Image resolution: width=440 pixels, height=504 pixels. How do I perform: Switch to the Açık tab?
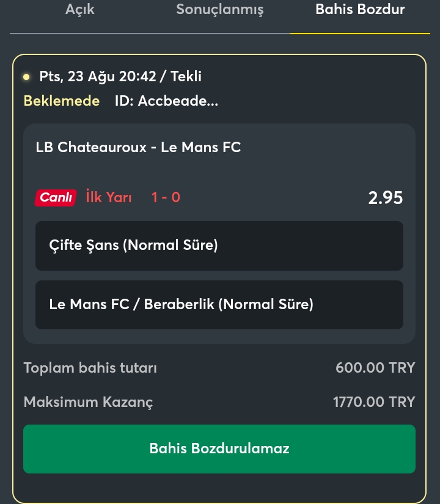tap(80, 9)
